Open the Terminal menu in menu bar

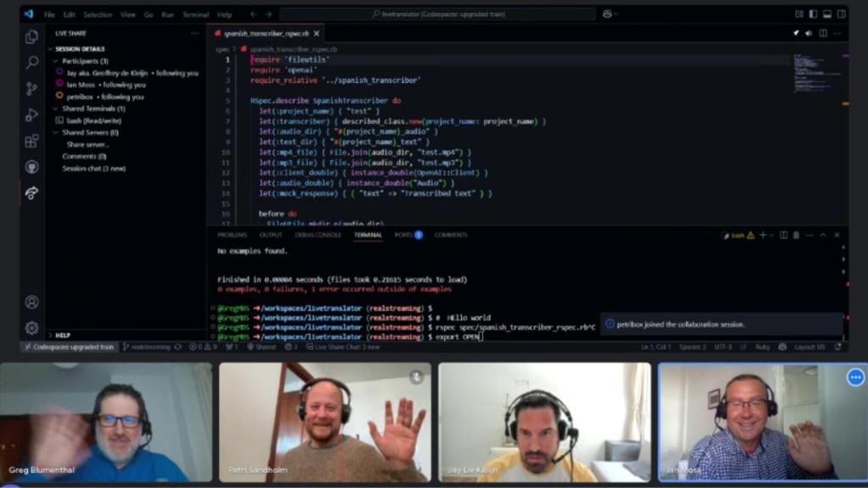click(195, 14)
